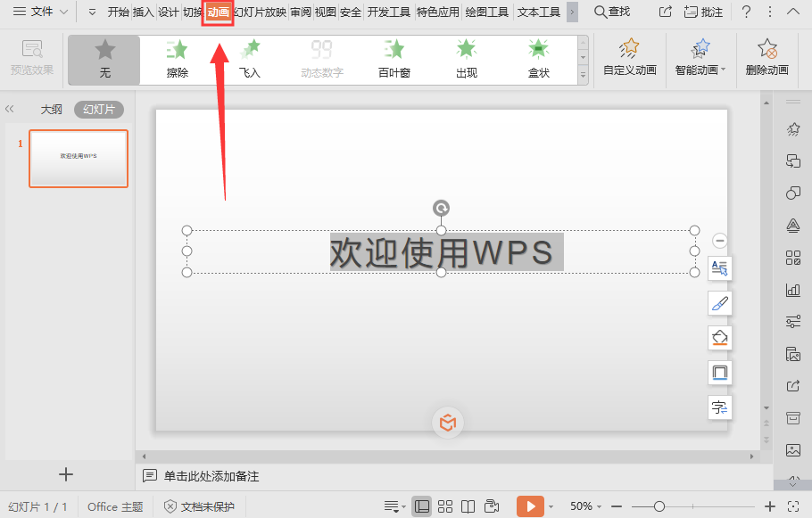
Task: Collapse the slide panel with the double chevron
Action: pos(9,109)
